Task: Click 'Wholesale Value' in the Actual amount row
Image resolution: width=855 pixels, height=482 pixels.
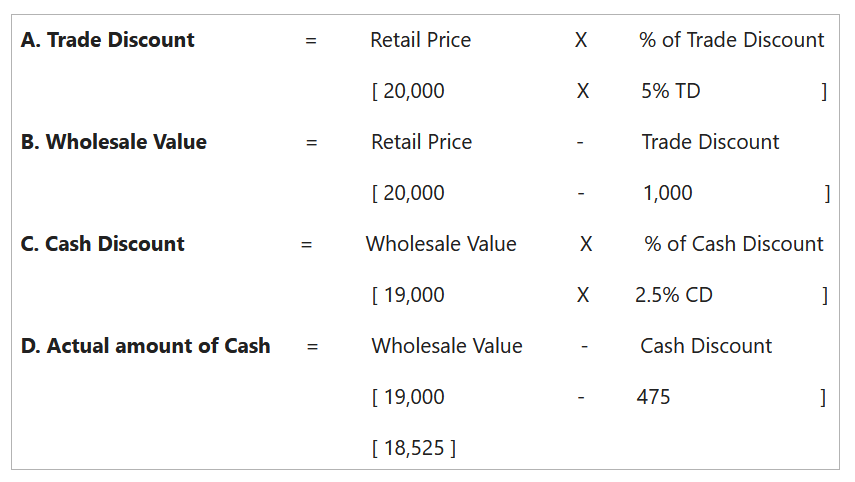Action: (447, 346)
